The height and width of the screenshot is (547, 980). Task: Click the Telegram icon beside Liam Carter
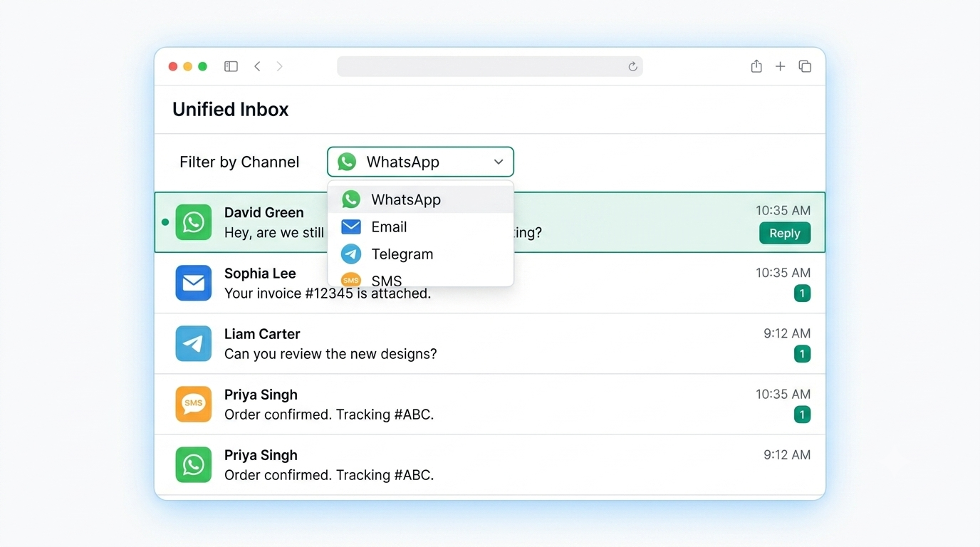[x=194, y=343]
